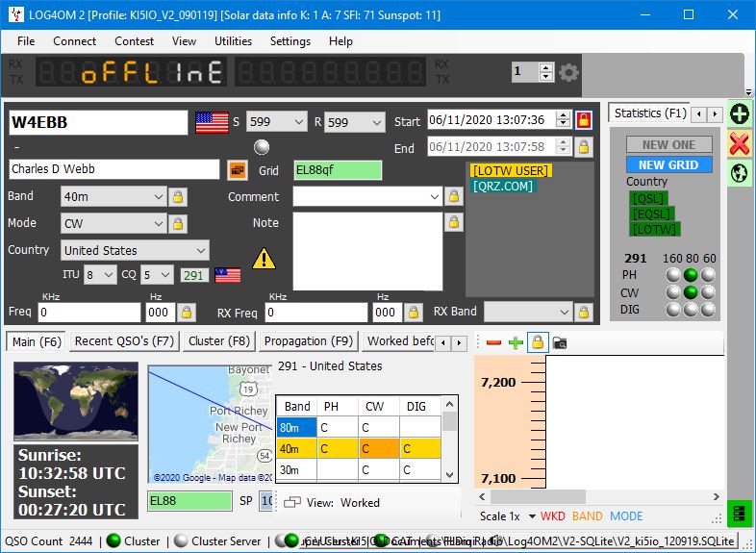Select the Statistics (F1) tab
The image size is (756, 553).
pyautogui.click(x=650, y=113)
